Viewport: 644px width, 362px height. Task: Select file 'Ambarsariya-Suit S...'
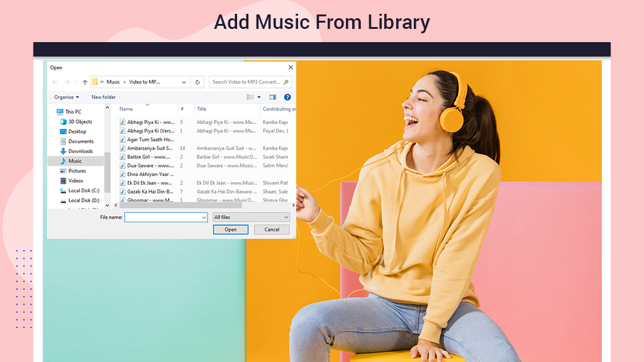(150, 148)
